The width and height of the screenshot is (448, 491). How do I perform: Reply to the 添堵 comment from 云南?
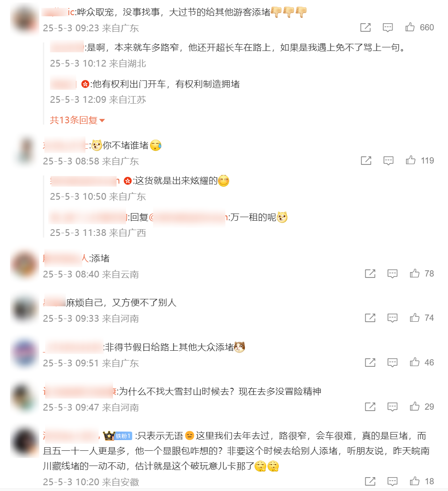pyautogui.click(x=392, y=274)
